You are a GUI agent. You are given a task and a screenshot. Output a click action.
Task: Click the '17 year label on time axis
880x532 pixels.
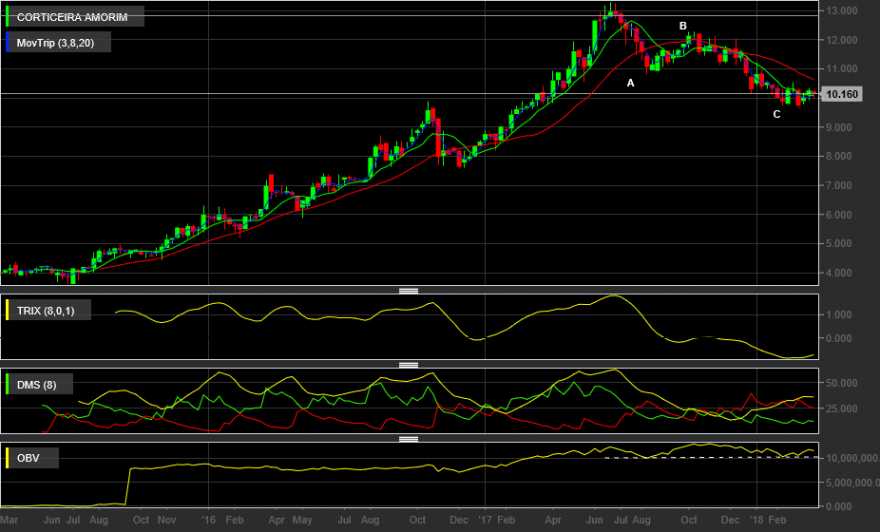tap(485, 520)
